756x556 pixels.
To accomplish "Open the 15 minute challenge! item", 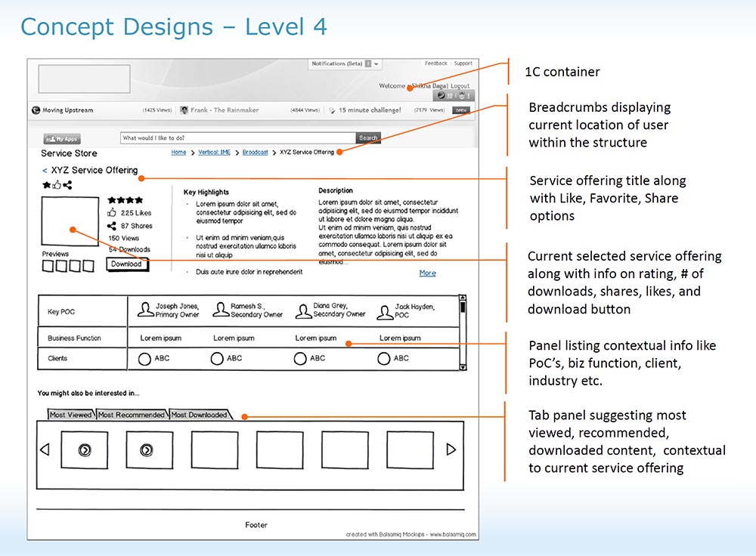I will click(x=370, y=110).
